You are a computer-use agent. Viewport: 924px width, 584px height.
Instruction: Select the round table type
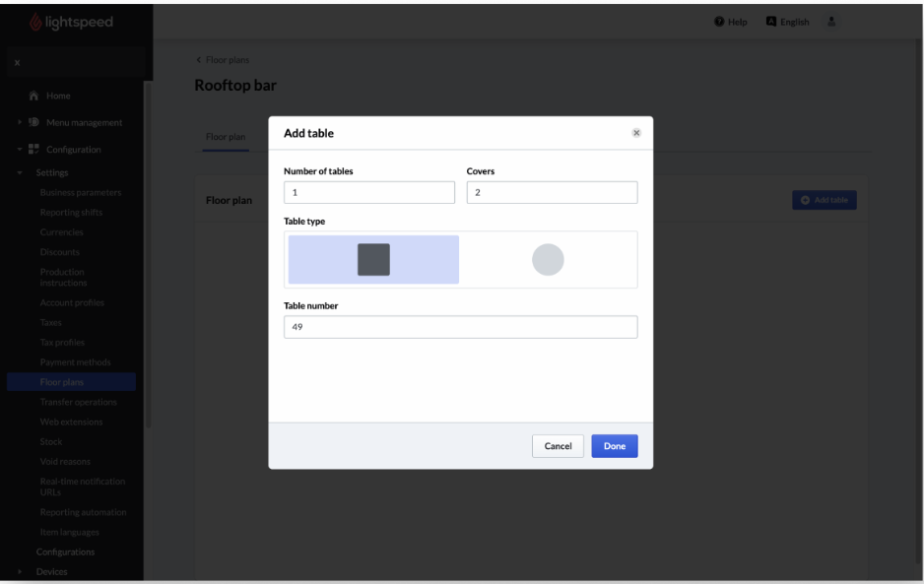pos(548,259)
